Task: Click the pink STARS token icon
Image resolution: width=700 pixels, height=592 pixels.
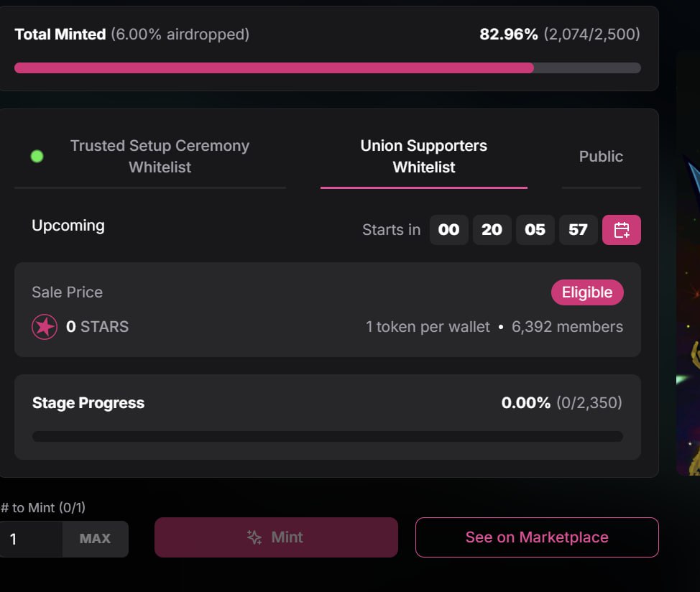Action: pyautogui.click(x=45, y=327)
